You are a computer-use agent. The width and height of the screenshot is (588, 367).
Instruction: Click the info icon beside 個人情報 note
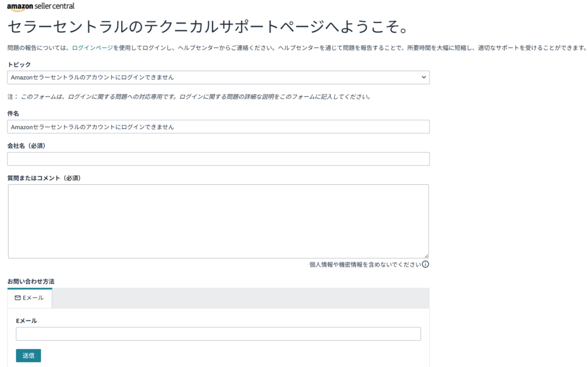pos(425,264)
